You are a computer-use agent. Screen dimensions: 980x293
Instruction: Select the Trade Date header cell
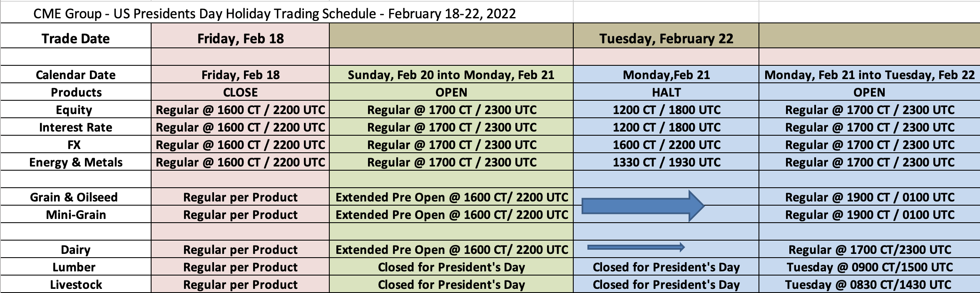76,39
